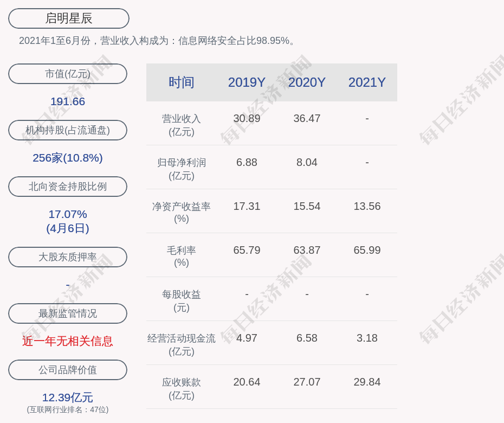
Task: Click the 机构持股(占流通盘) label
Action: click(x=68, y=130)
